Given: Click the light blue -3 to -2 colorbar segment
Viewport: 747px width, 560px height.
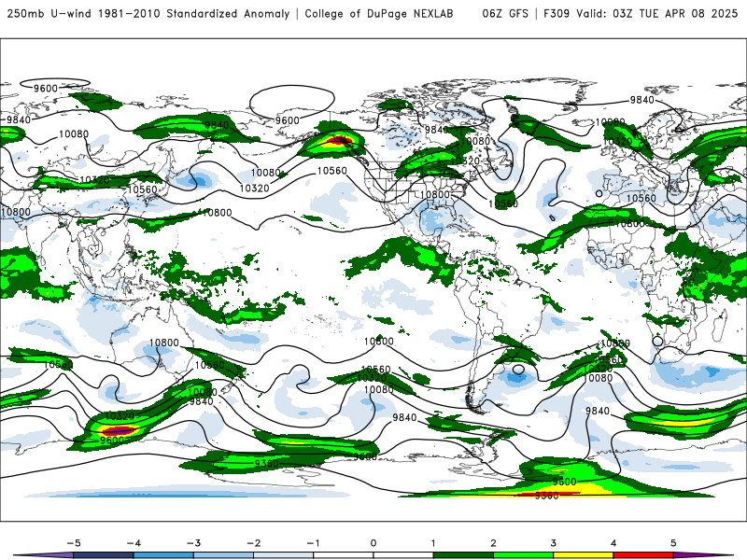Looking at the screenshot, I should 223,555.
